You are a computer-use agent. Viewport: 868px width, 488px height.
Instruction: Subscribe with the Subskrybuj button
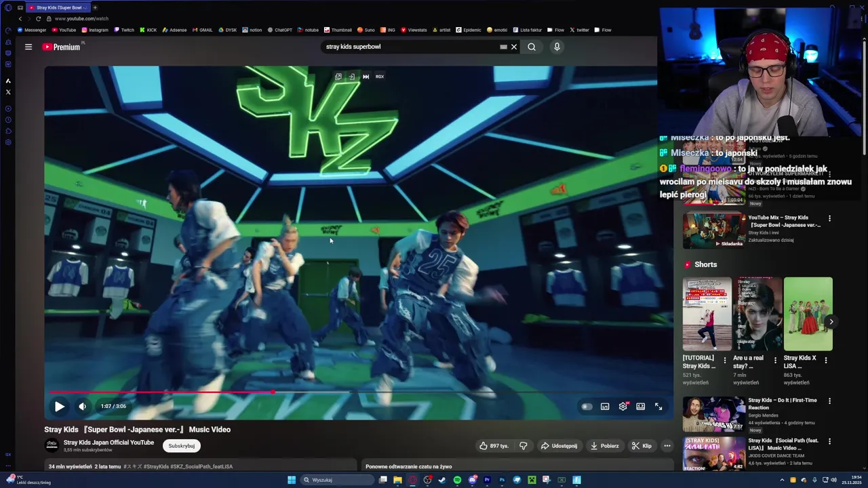(182, 446)
